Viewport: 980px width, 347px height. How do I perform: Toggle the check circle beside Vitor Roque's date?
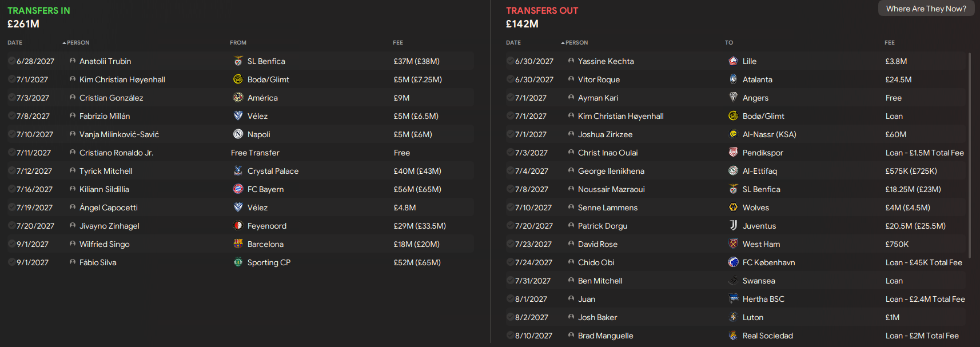[x=510, y=79]
